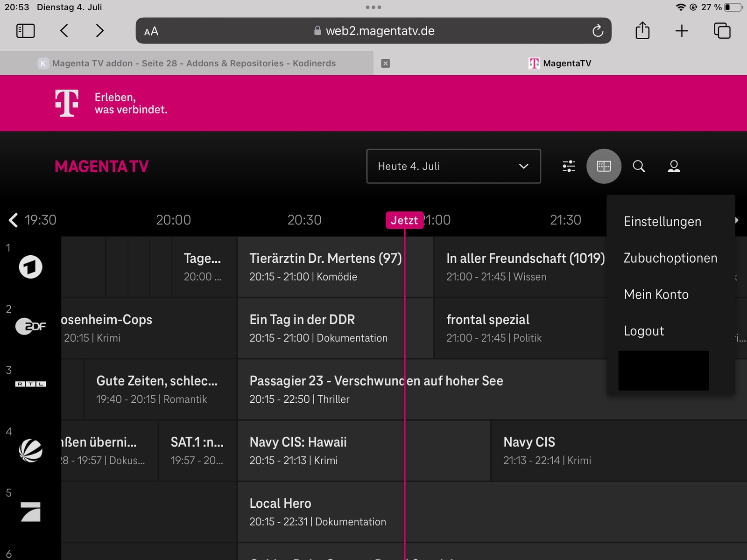
Task: Open Navy CIS 21:13 - 22:14 program
Action: tap(619, 450)
